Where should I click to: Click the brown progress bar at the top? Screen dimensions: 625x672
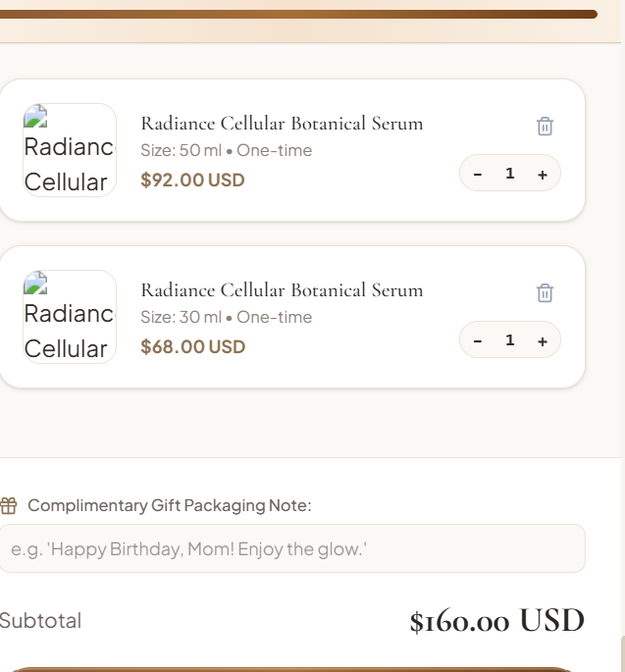[298, 14]
